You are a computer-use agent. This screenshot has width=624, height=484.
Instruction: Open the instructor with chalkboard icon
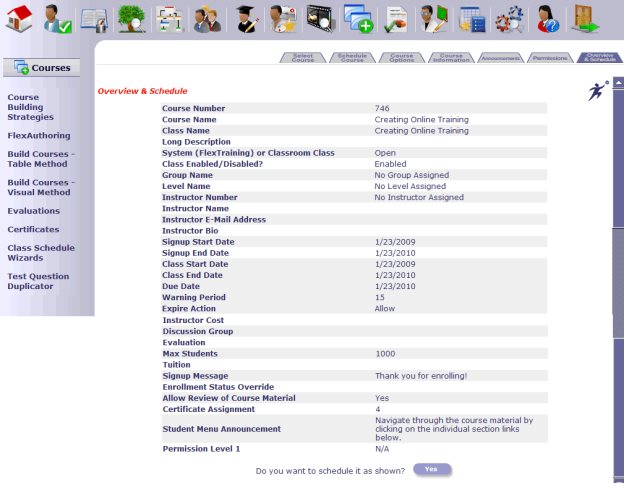(x=434, y=19)
